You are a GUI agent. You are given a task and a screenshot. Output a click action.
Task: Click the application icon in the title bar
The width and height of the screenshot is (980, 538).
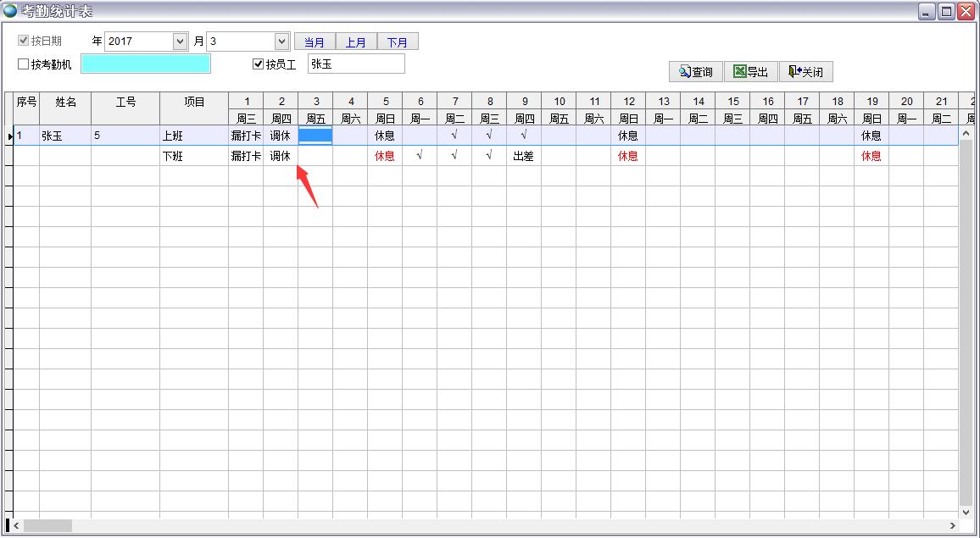pyautogui.click(x=12, y=11)
